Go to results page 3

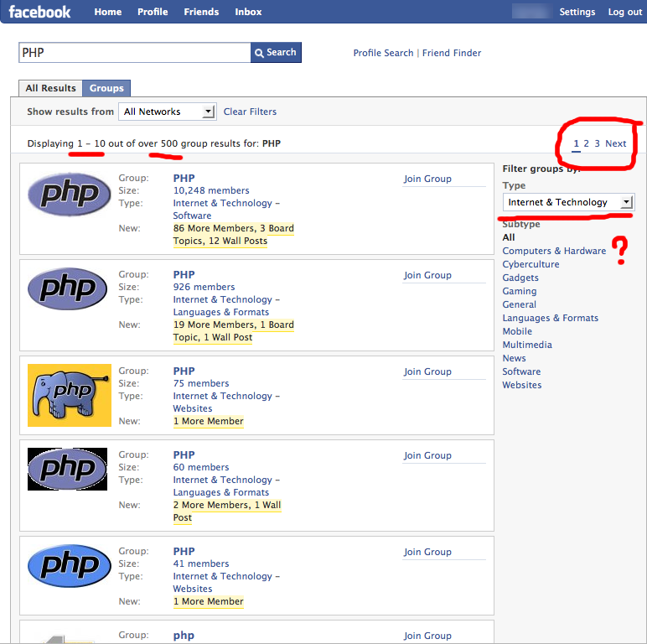pos(597,143)
